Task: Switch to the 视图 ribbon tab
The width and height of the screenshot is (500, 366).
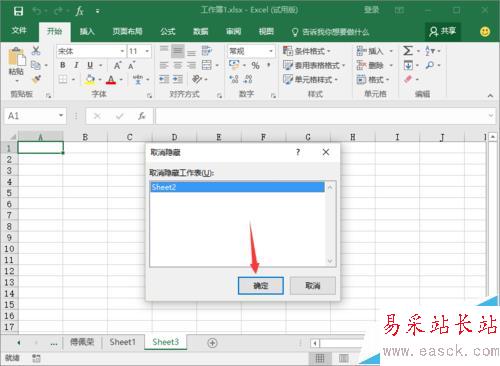Action: click(x=266, y=32)
